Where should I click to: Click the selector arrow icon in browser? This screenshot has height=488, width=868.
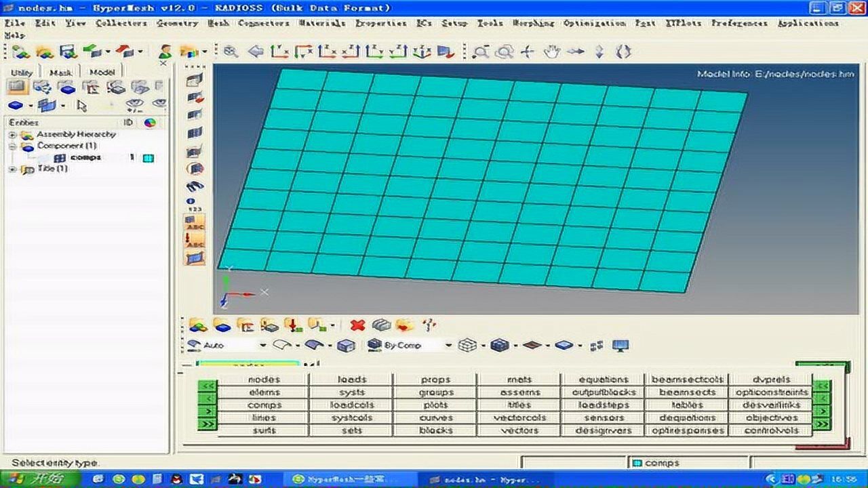[x=82, y=106]
